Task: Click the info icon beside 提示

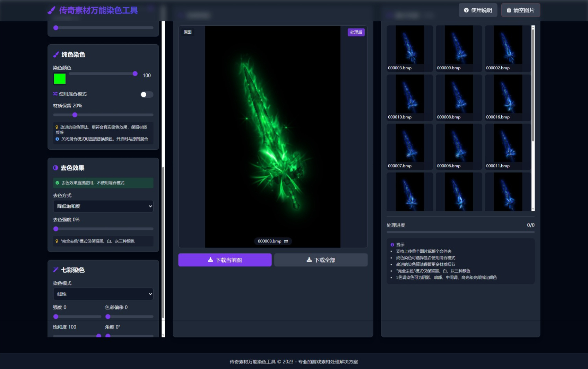Action: [x=392, y=245]
